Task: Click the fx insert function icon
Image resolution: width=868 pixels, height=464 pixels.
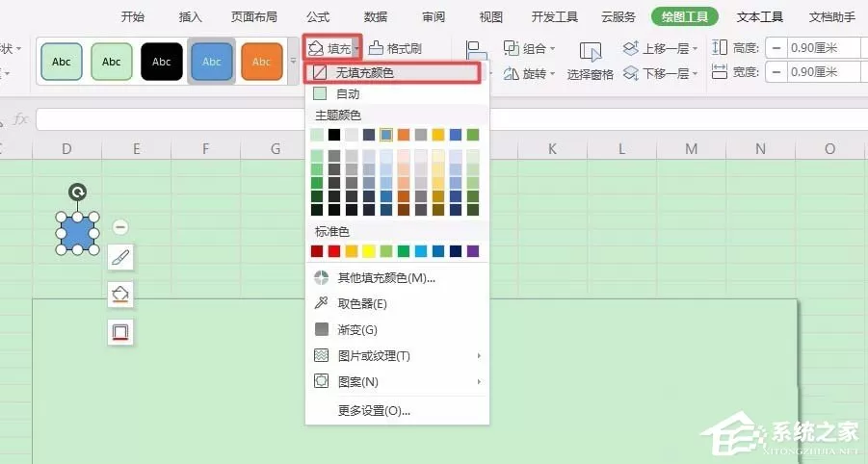Action: (20, 119)
